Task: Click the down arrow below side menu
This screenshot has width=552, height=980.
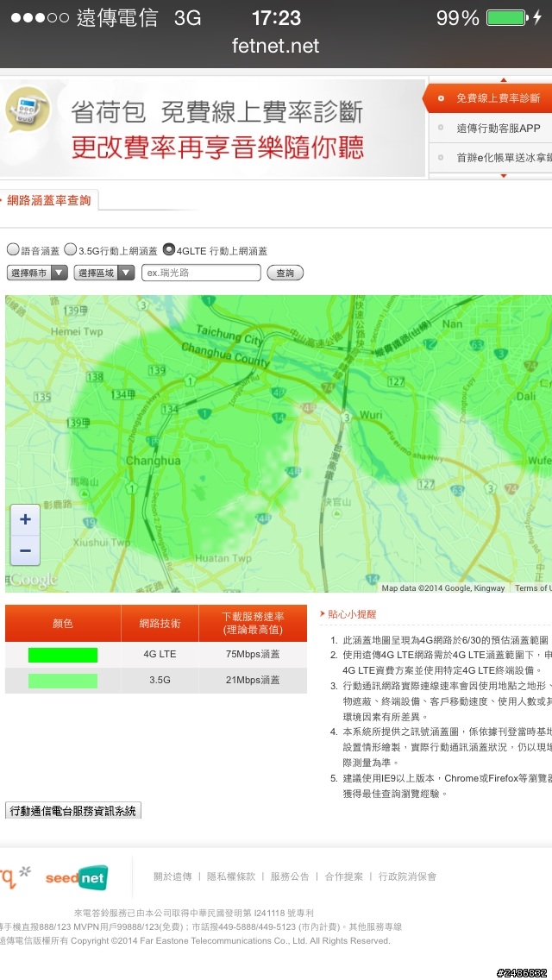Action: 504,176
